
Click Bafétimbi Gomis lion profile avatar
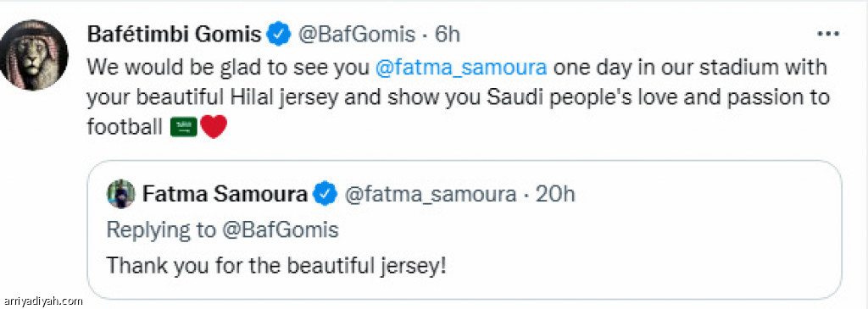click(x=34, y=56)
